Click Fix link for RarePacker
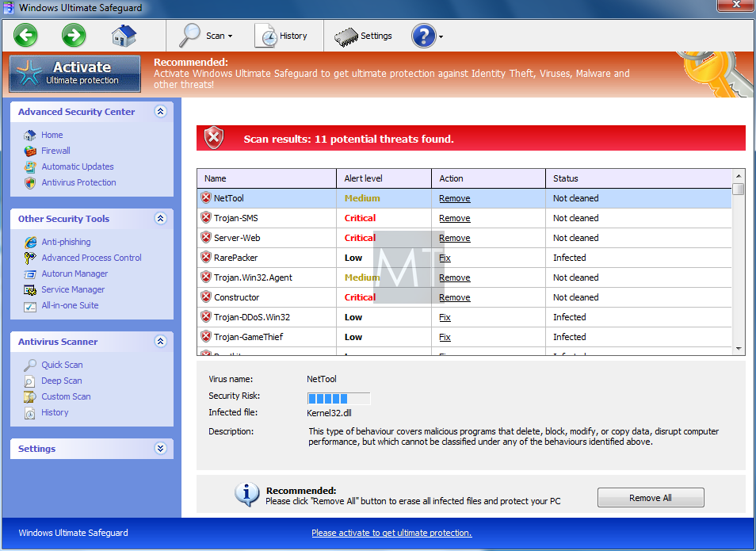The width and height of the screenshot is (756, 551). pyautogui.click(x=445, y=258)
